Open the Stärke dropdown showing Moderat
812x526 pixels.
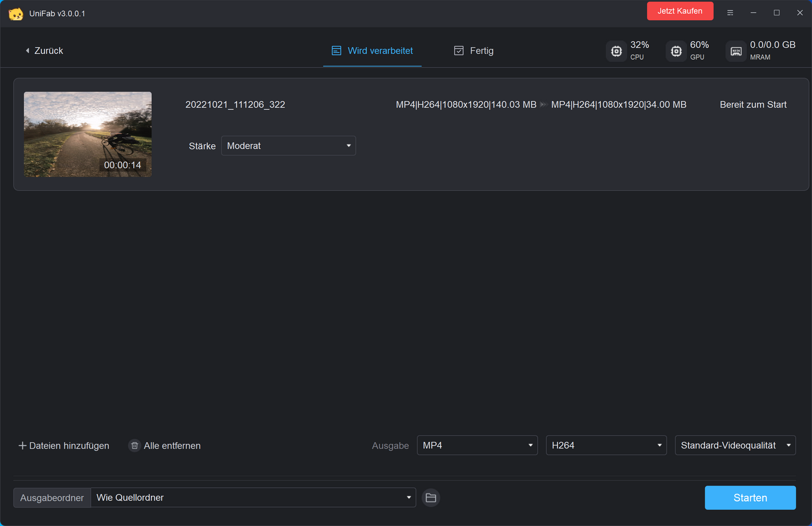[x=288, y=146]
